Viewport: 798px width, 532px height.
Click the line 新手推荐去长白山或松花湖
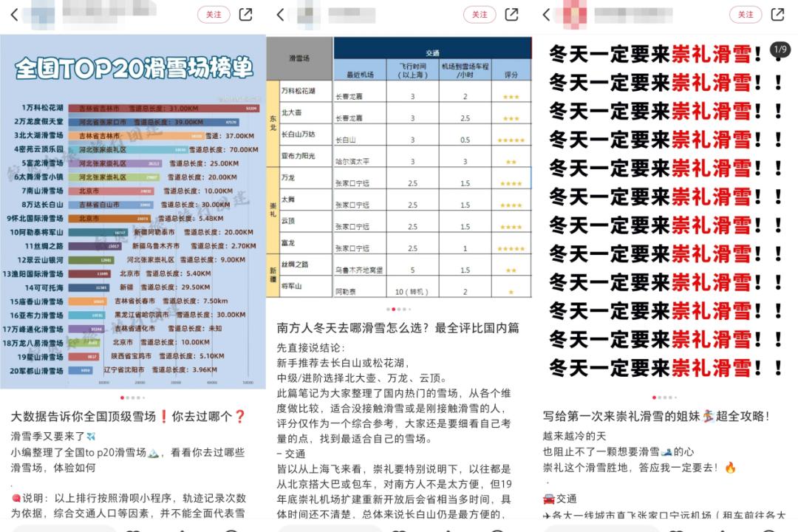344,363
